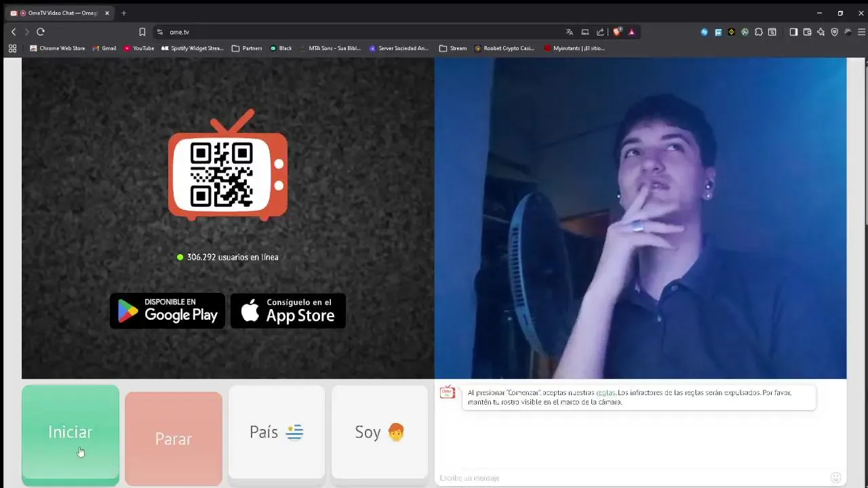Open site settings icon beside ome.tv address
Screen dimensions: 868x488
click(x=159, y=32)
